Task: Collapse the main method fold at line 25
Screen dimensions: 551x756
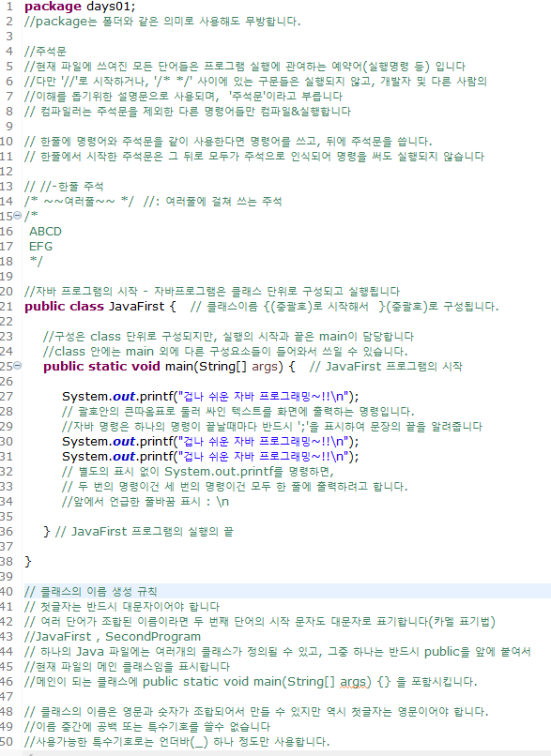Action: tap(18, 366)
